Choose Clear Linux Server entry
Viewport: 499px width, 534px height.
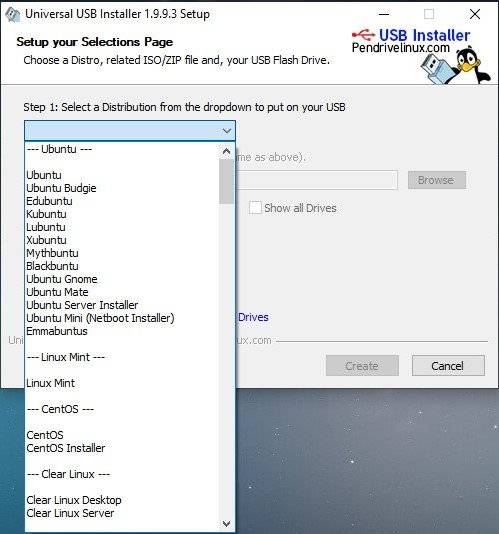click(x=123, y=513)
